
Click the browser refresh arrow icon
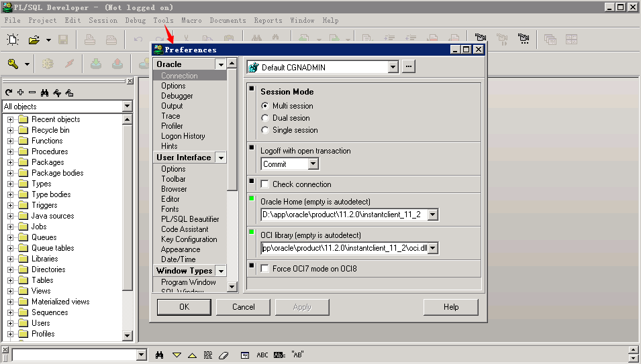9,93
